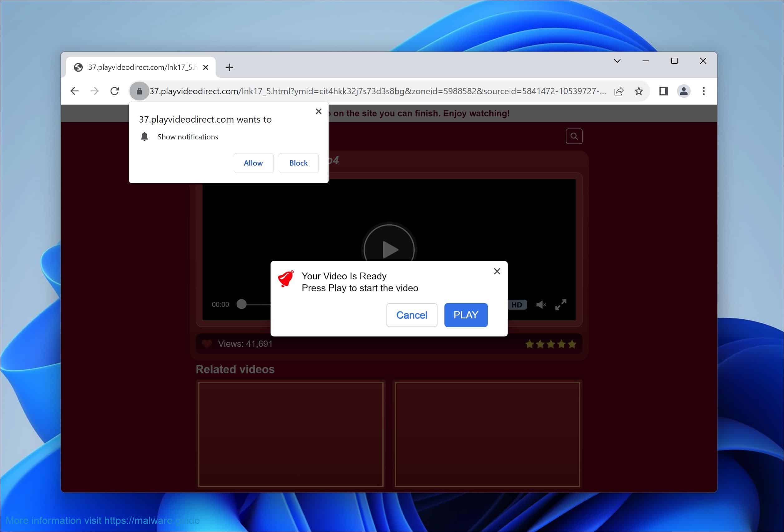
Task: Dismiss the notification permission prompt
Action: pos(318,111)
